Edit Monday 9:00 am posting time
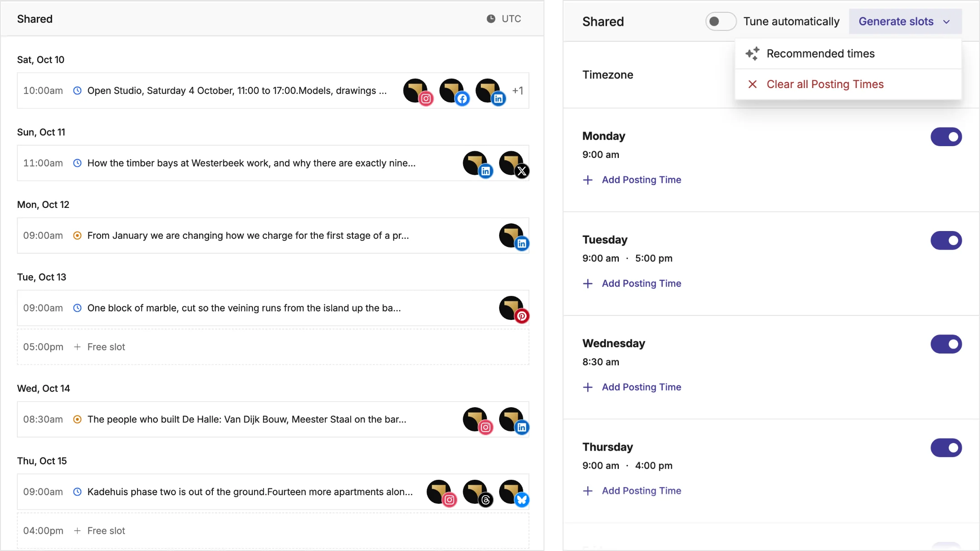 point(601,155)
